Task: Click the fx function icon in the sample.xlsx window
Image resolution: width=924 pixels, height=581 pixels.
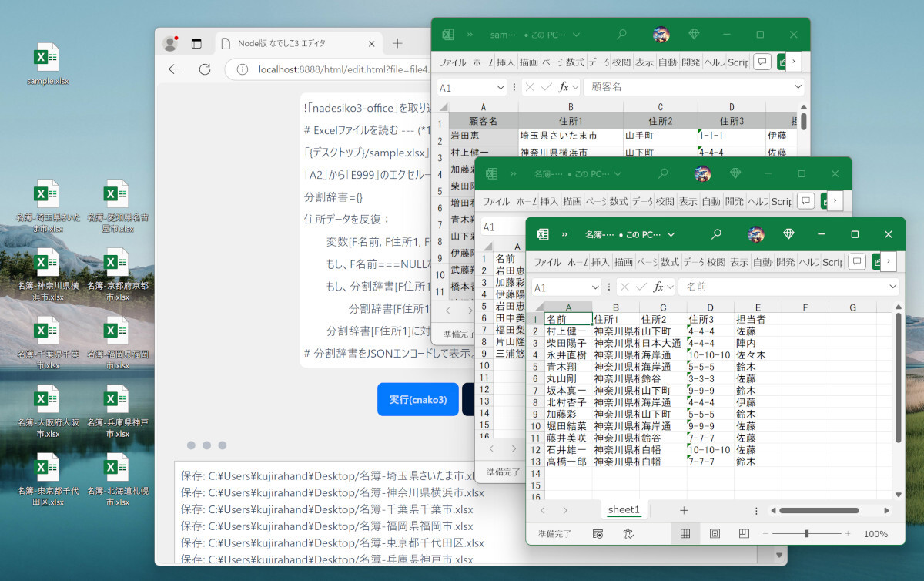Action: [x=564, y=87]
